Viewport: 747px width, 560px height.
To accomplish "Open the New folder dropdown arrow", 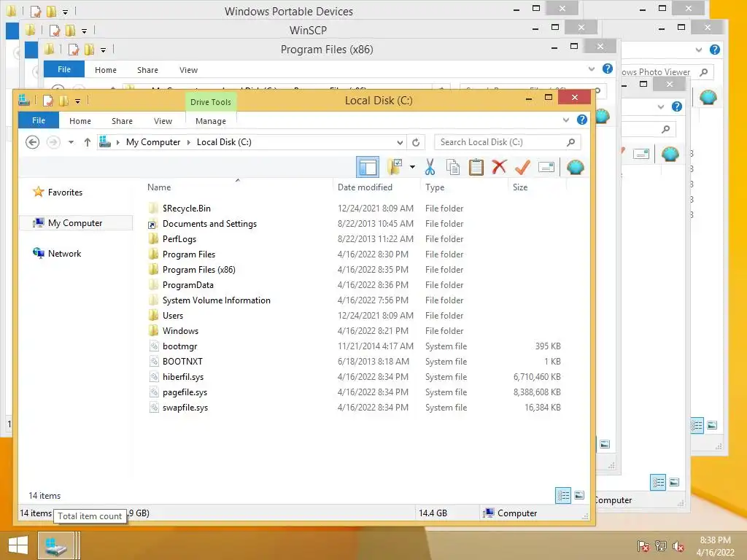I will 412,167.
